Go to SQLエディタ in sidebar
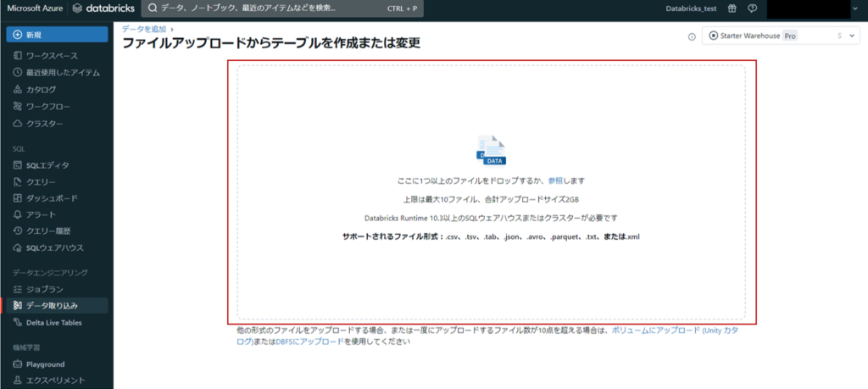 click(x=47, y=164)
